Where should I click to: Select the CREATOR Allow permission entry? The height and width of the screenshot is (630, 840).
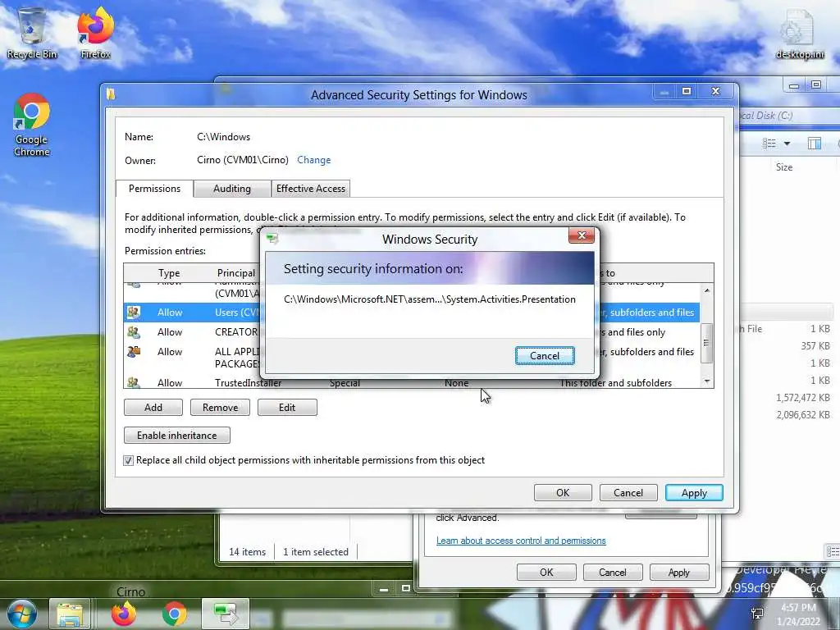click(x=412, y=332)
